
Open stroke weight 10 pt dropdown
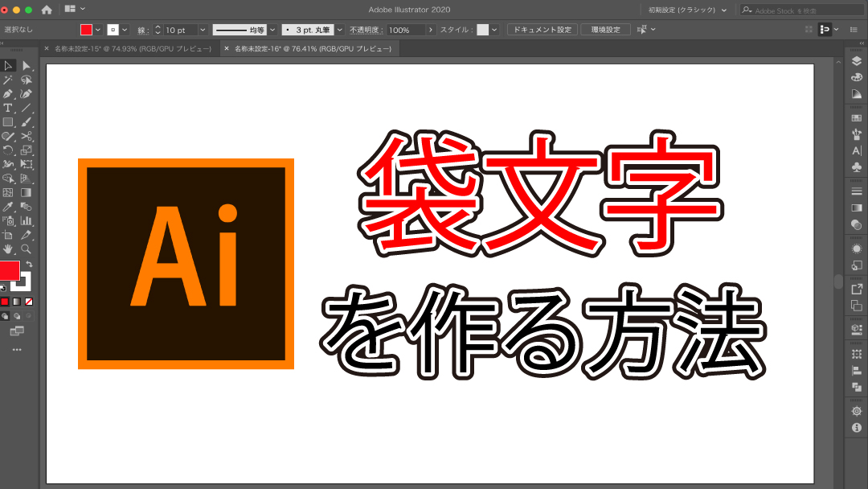point(203,30)
